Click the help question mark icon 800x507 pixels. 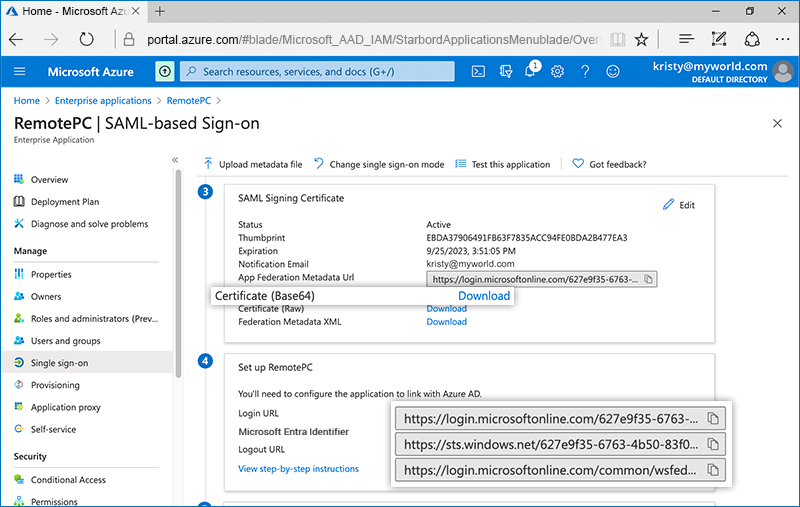coord(585,72)
